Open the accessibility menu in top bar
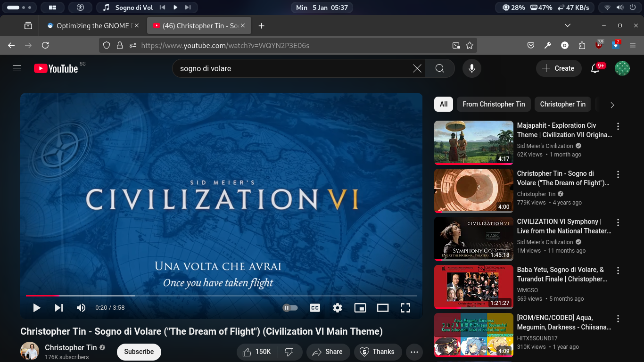This screenshot has height=362, width=644. (80, 8)
